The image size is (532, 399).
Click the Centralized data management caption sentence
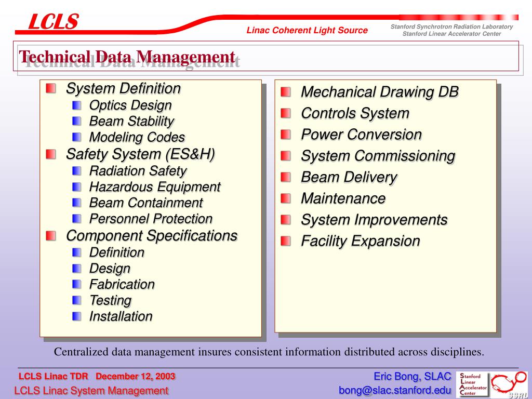[x=269, y=352]
